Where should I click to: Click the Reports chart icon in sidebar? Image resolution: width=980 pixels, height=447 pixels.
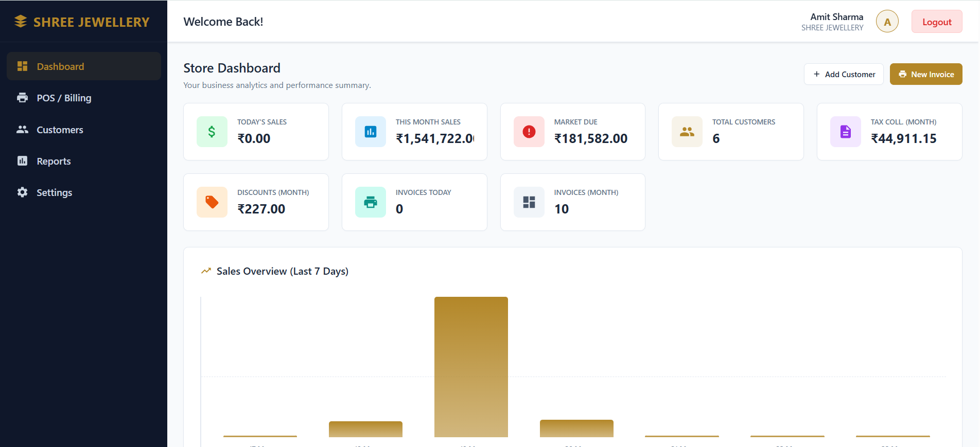(22, 161)
